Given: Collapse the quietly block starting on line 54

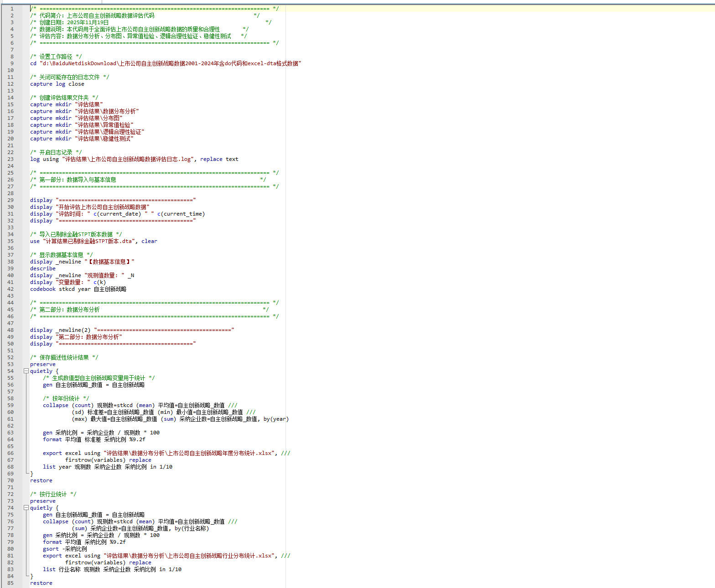Looking at the screenshot, I should pos(26,371).
